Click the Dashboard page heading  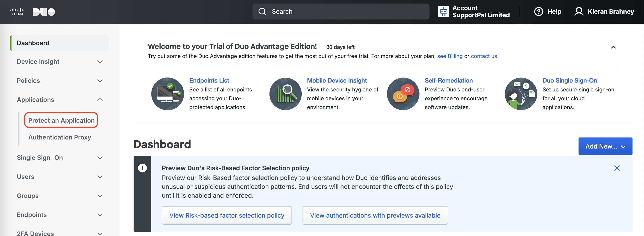point(162,144)
